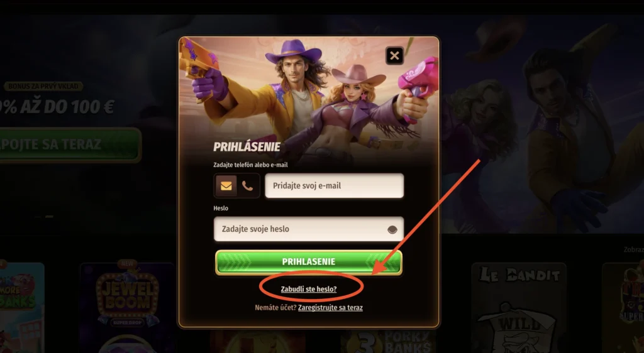Open the Zaregistrujte sa teraz link
The image size is (644, 353).
pos(330,308)
